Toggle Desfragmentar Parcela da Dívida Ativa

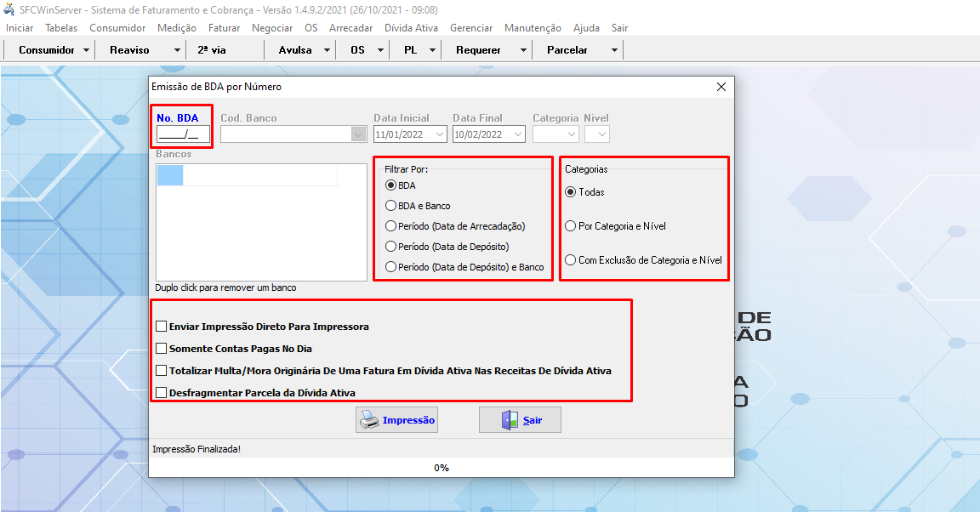[162, 393]
